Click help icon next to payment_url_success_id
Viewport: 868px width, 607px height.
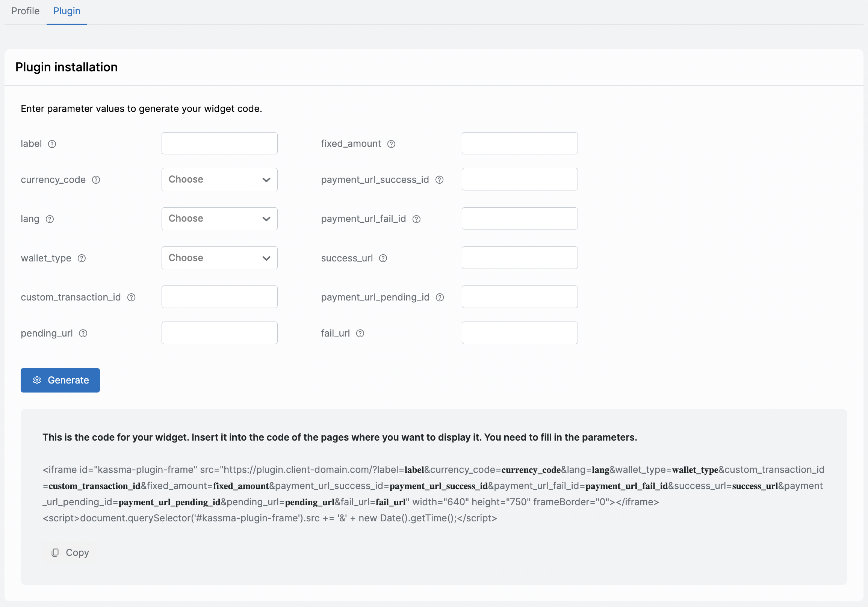pos(439,180)
